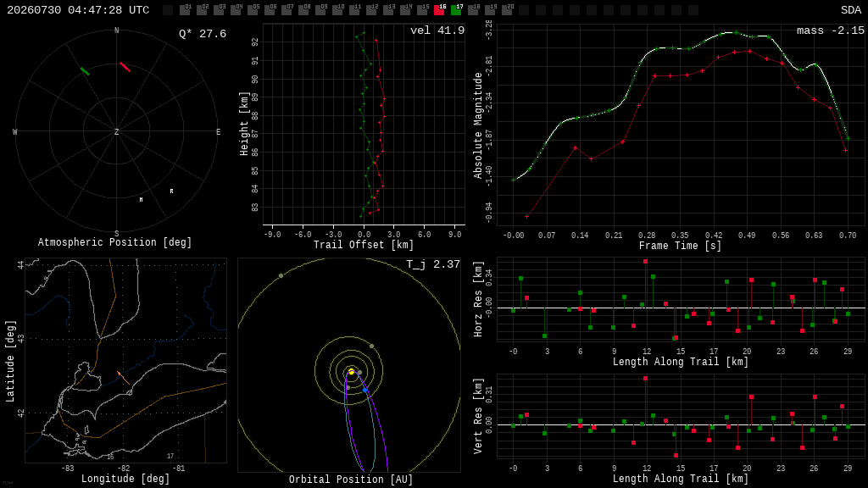Click the orange meteor track on the map
868x488 pixels.
pyautogui.click(x=124, y=378)
